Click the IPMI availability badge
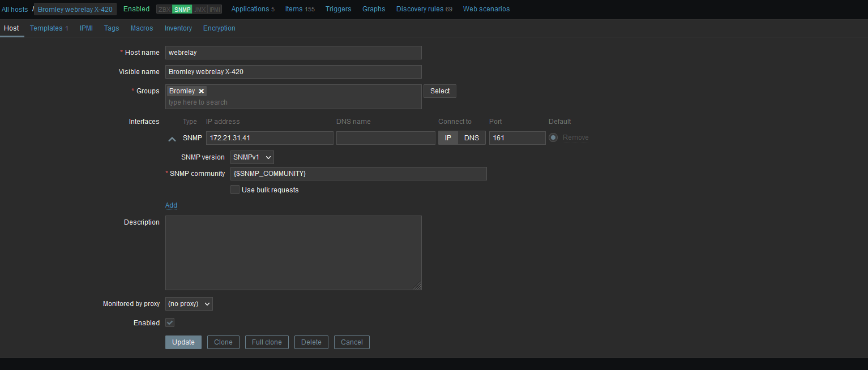The width and height of the screenshot is (868, 370). [x=215, y=10]
